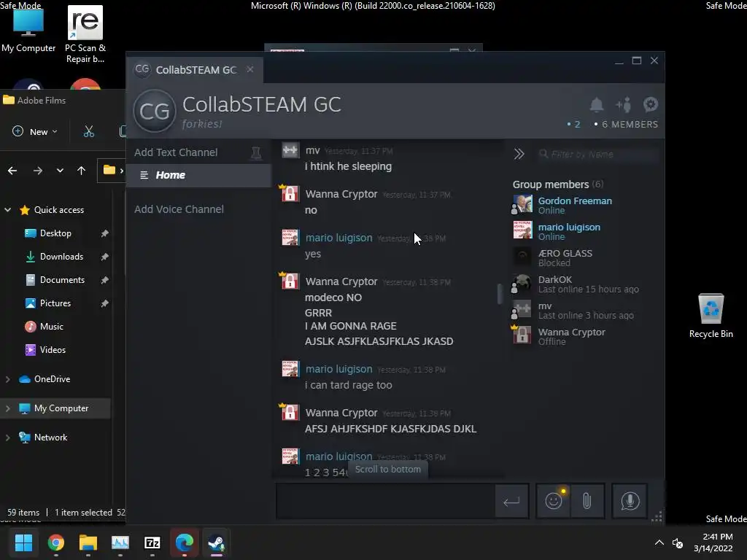Click the invite friends icon in CollabSTEAM GC
The width and height of the screenshot is (747, 560).
coord(624,104)
